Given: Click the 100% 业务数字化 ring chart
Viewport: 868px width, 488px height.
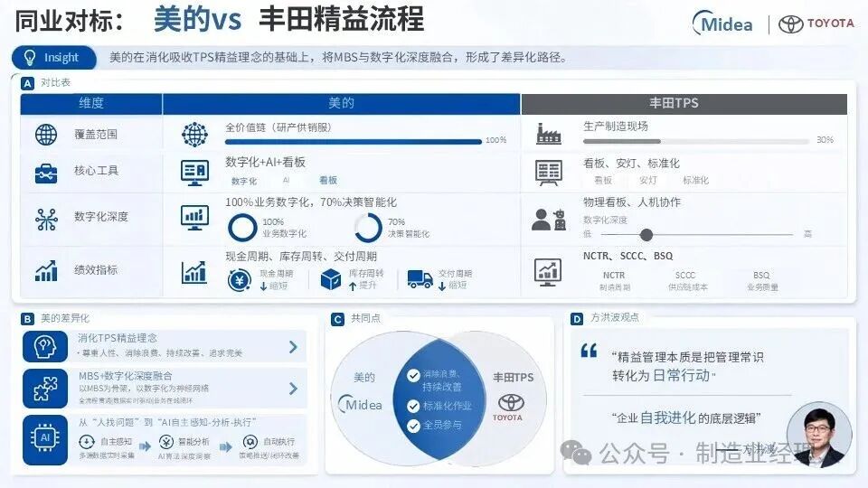Looking at the screenshot, I should pyautogui.click(x=242, y=228).
